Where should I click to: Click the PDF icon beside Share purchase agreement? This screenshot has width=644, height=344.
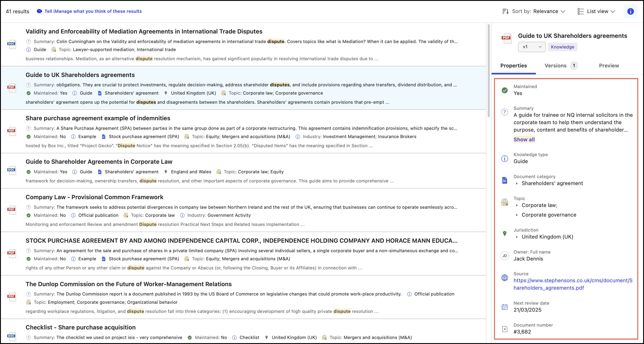pos(12,131)
